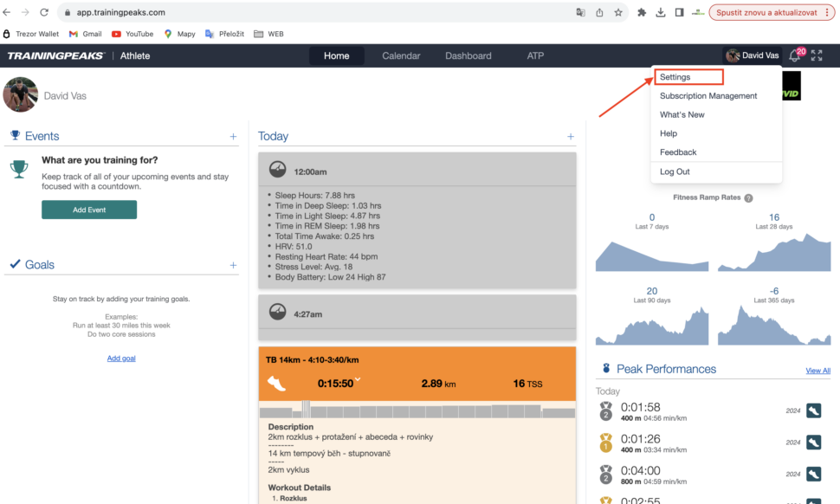Click the share page icon in address bar
840x504 pixels.
coord(599,12)
